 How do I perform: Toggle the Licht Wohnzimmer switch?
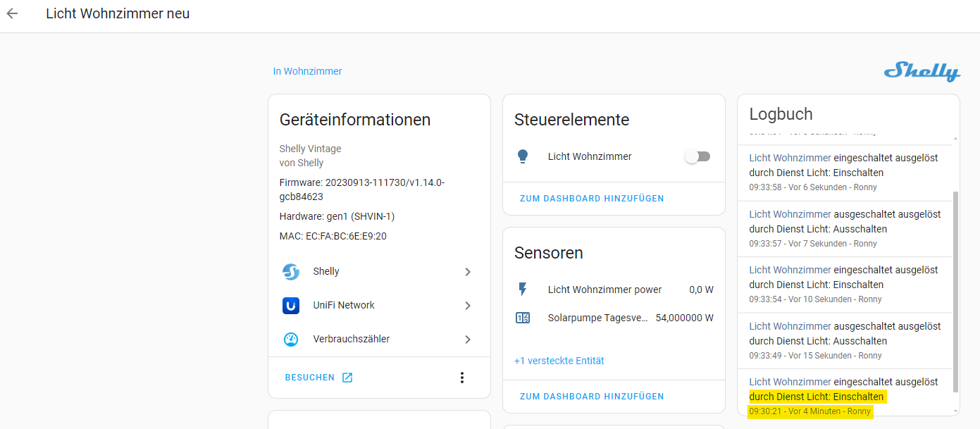click(697, 157)
